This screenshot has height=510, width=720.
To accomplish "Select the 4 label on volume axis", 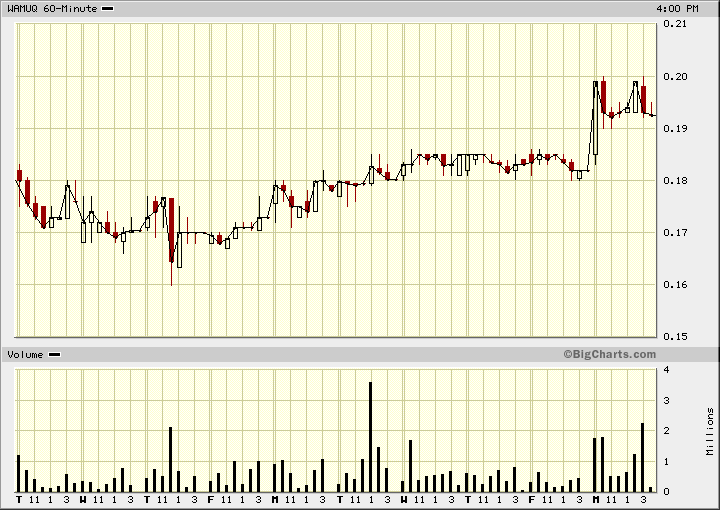I will pos(666,370).
